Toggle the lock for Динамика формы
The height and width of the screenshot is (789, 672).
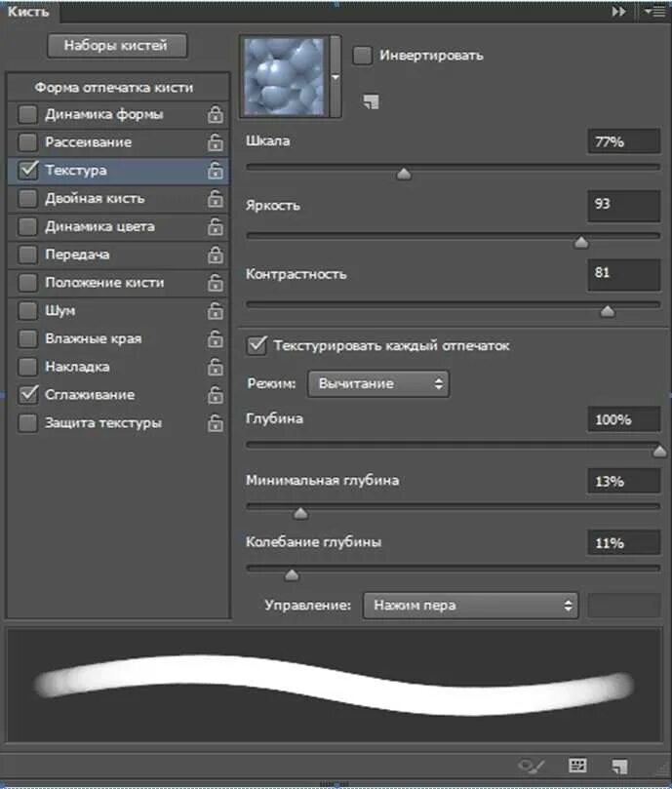pos(216,114)
